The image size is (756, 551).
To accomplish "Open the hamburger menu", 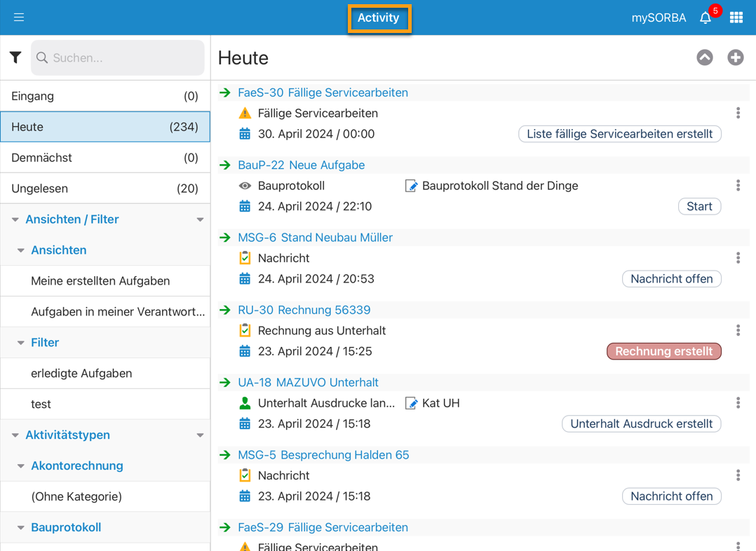I will [19, 18].
